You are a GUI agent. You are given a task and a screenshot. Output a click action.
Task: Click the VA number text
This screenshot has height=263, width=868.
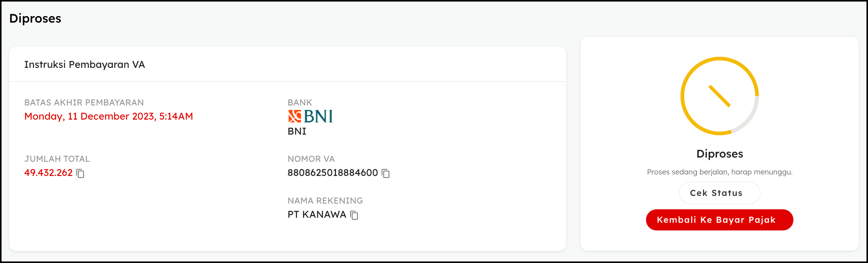(x=333, y=173)
